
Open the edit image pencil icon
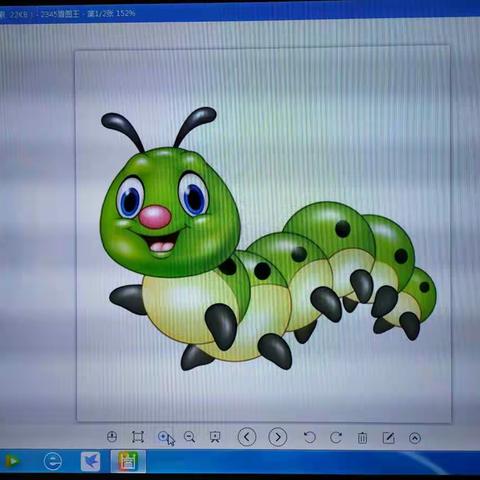389,438
